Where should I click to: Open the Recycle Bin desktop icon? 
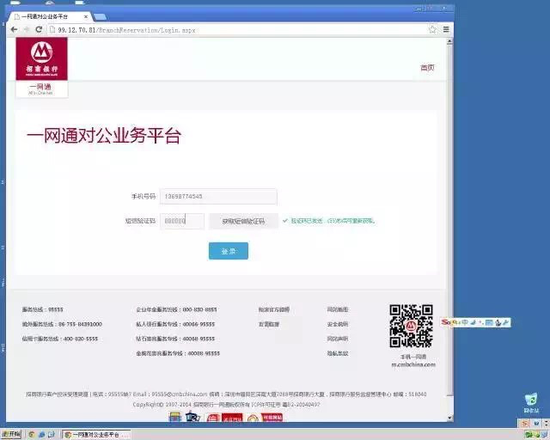pos(531,403)
